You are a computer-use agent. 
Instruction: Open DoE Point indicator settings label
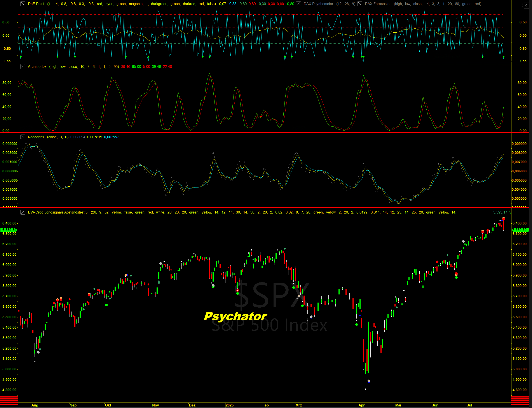(x=36, y=4)
